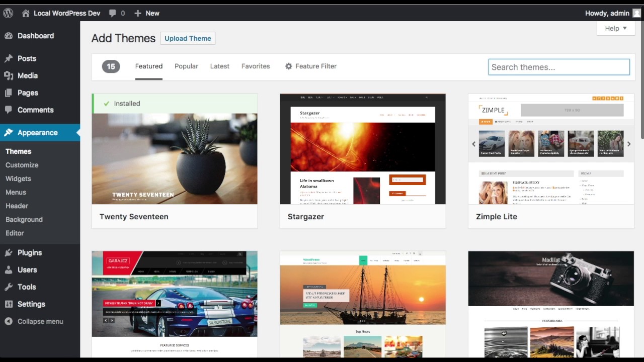Go to Editor submenu link
This screenshot has height=362, width=644.
pos(15,233)
